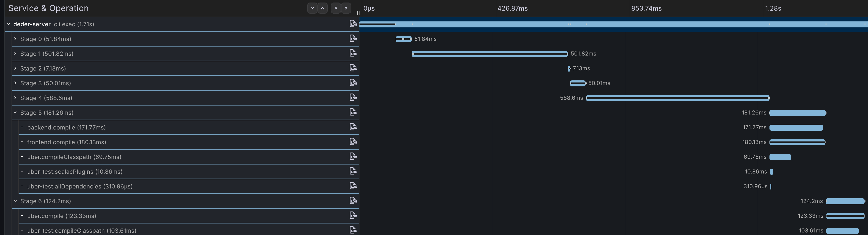Click the Stage 4 588.6ms span bar
868x235 pixels.
pos(677,98)
